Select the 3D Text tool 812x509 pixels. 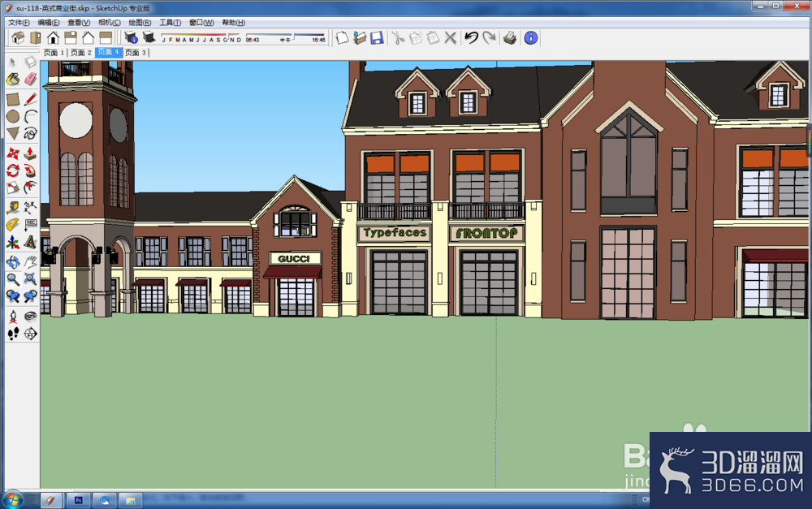[x=31, y=242]
